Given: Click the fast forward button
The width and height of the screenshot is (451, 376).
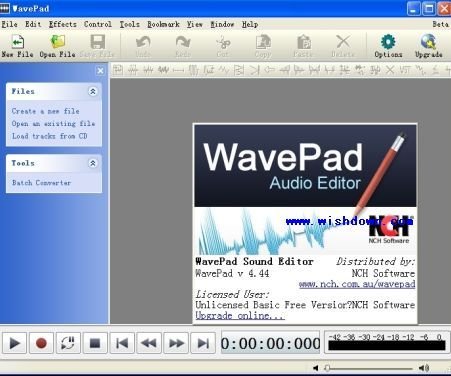Looking at the screenshot, I should pos(176,343).
